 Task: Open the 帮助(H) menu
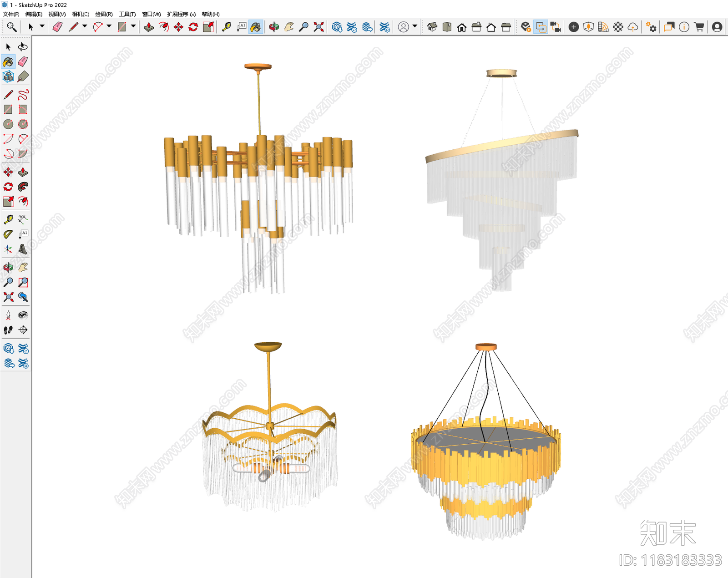click(211, 14)
